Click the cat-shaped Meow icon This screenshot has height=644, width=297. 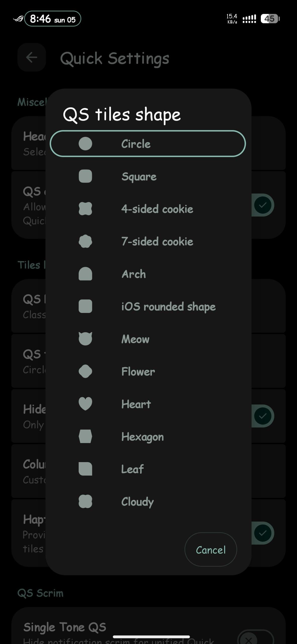click(x=85, y=339)
